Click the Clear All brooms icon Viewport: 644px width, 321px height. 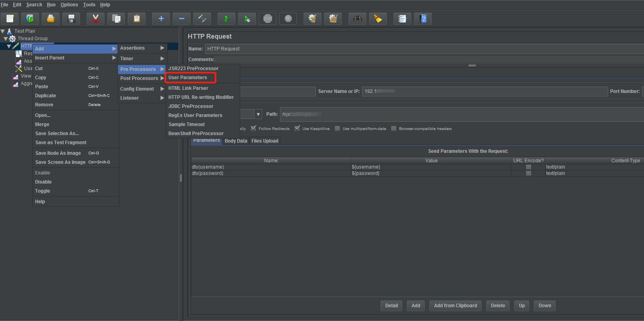click(x=333, y=19)
